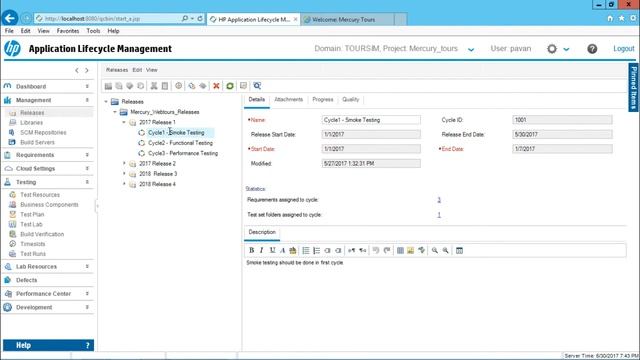The width and height of the screenshot is (640, 360).
Task: Open the Domain/Project dropdown arrow
Action: [x=471, y=49]
